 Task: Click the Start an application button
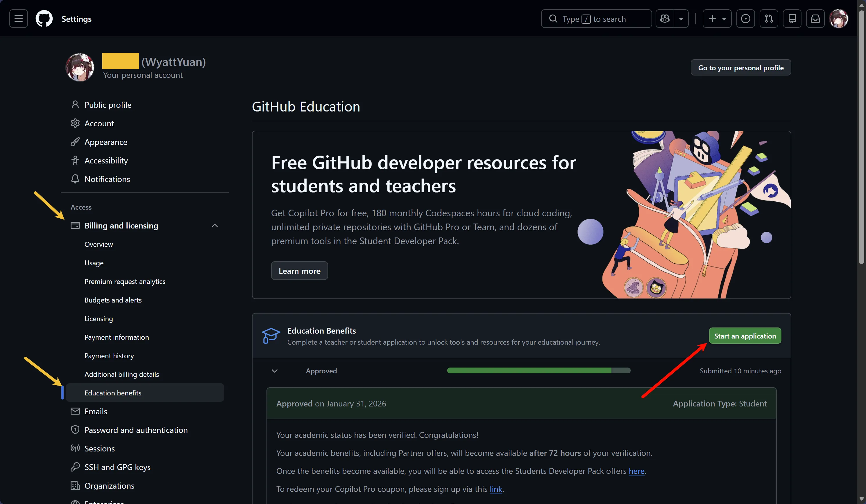(745, 336)
